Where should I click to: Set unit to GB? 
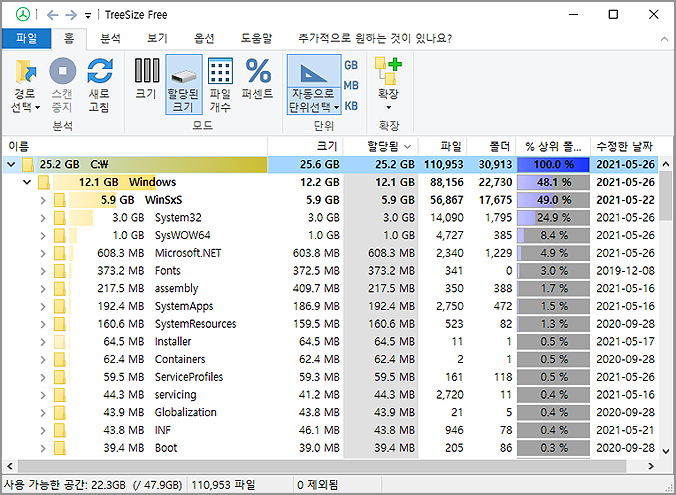(351, 65)
